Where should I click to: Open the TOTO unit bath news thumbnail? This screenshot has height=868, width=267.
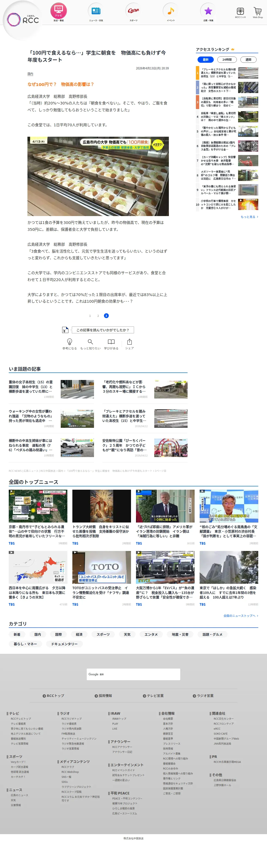coord(101,567)
